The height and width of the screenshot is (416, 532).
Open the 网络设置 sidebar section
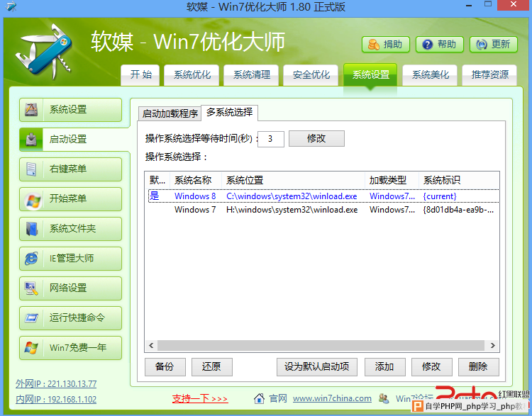[70, 288]
